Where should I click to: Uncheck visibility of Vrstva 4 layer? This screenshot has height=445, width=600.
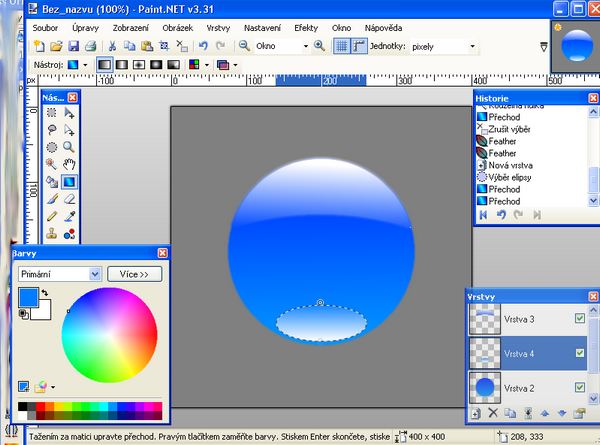click(x=580, y=352)
